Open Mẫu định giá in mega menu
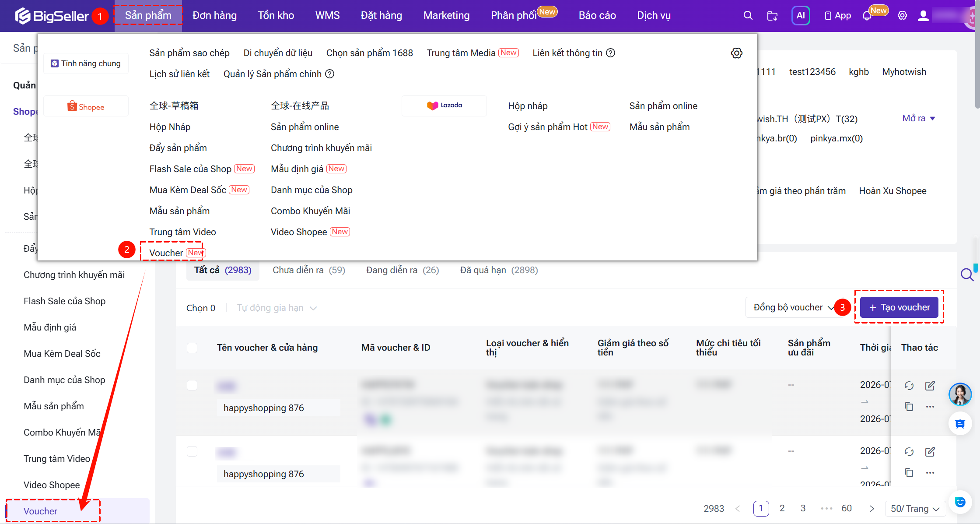980x524 pixels. tap(297, 169)
